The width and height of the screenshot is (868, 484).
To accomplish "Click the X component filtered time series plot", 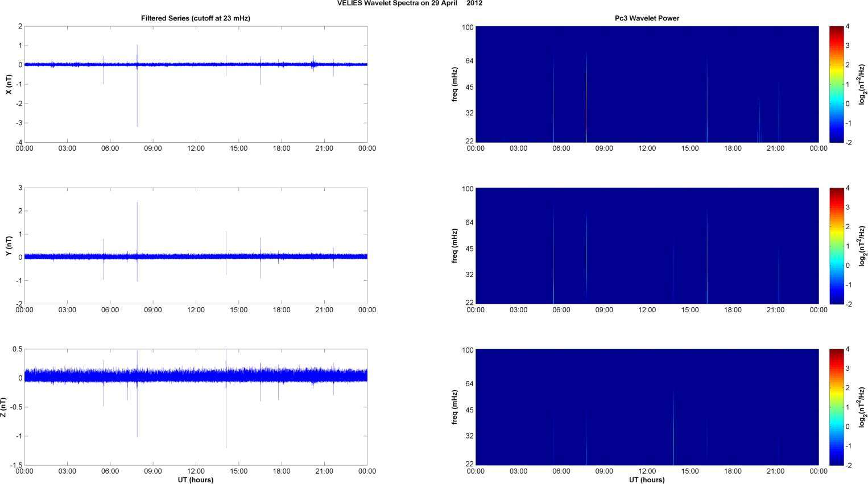I will click(x=196, y=84).
